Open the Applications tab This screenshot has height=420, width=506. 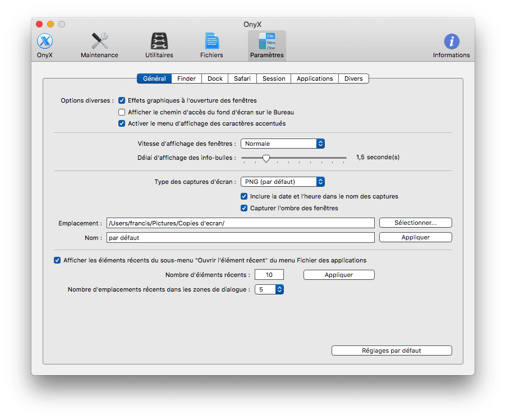pyautogui.click(x=315, y=79)
